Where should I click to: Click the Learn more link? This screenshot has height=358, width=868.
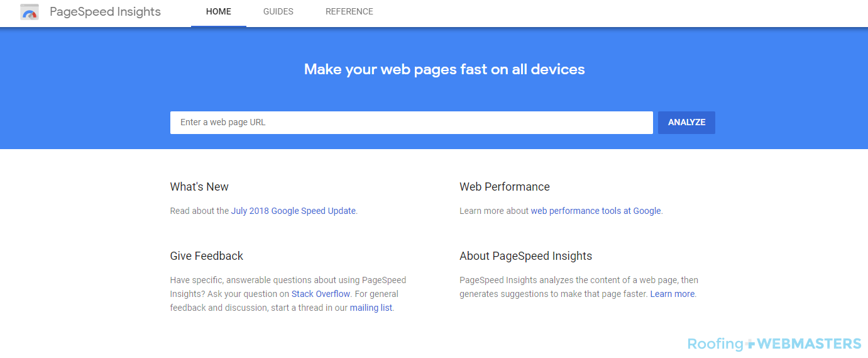pyautogui.click(x=672, y=294)
